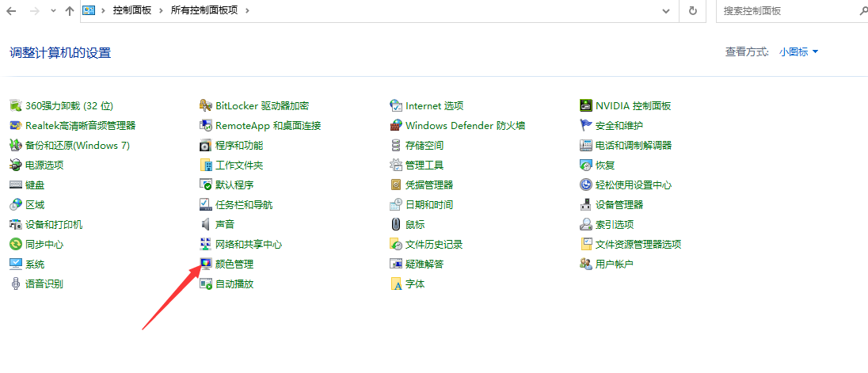Open the 设备管理器 icon
Screen dimensions: 868x373
[586, 205]
